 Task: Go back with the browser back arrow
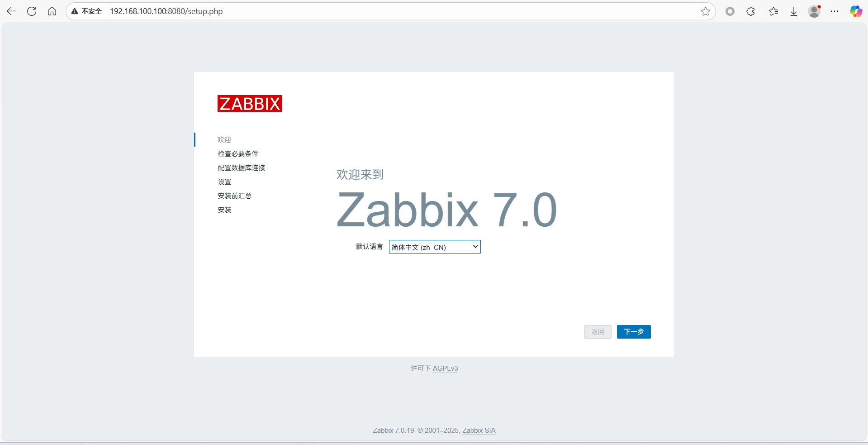click(11, 11)
